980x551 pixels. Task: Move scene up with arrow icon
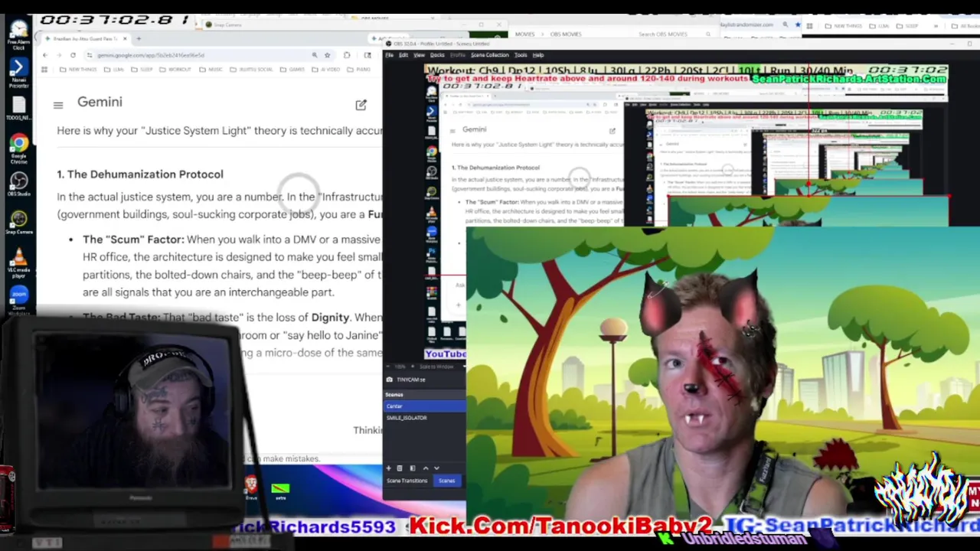pyautogui.click(x=426, y=468)
